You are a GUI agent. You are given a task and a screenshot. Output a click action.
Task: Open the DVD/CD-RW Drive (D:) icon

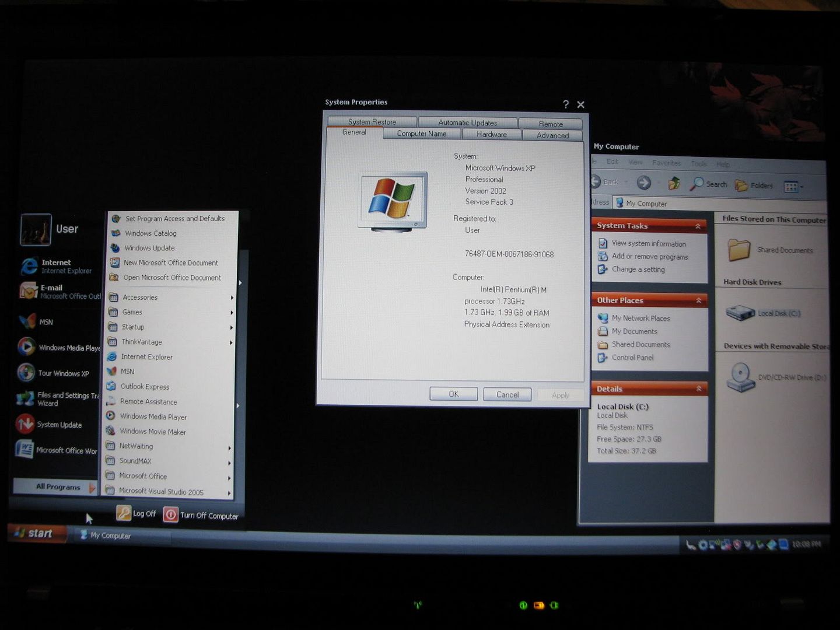coord(741,377)
